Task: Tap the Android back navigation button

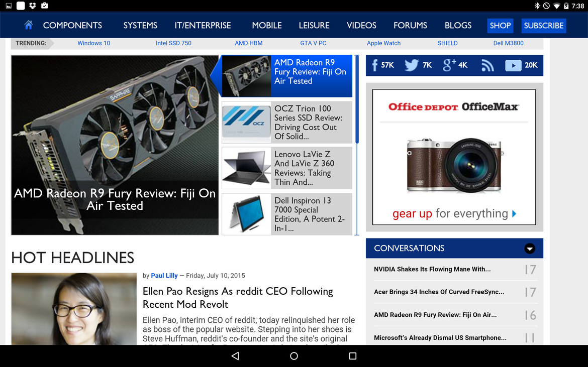Action: point(235,356)
